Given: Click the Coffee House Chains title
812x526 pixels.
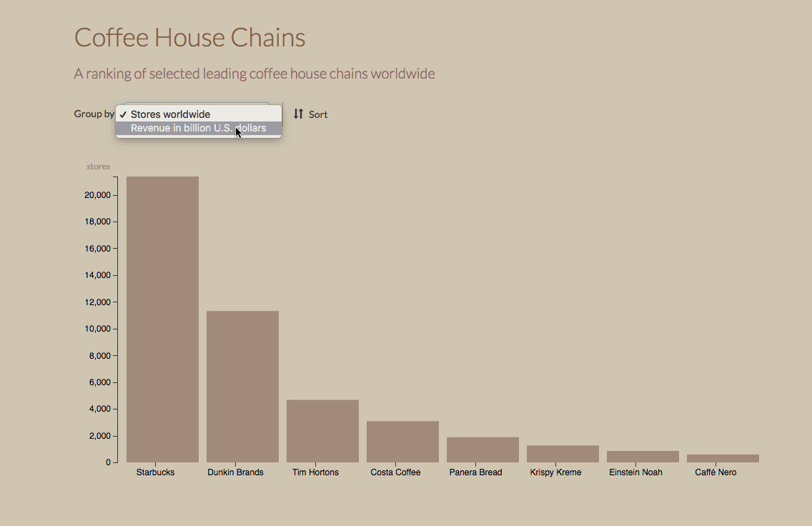Looking at the screenshot, I should pyautogui.click(x=189, y=37).
